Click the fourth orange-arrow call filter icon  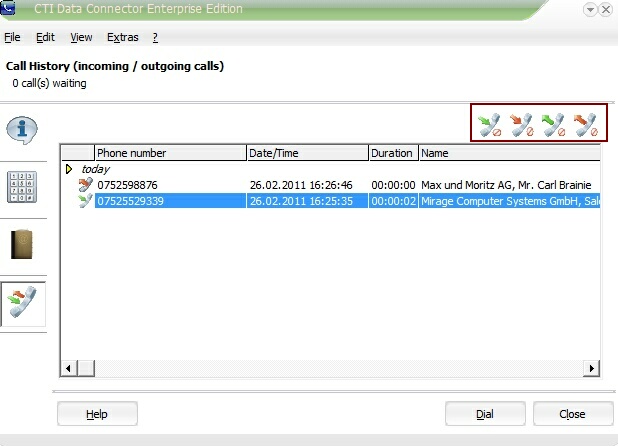585,125
